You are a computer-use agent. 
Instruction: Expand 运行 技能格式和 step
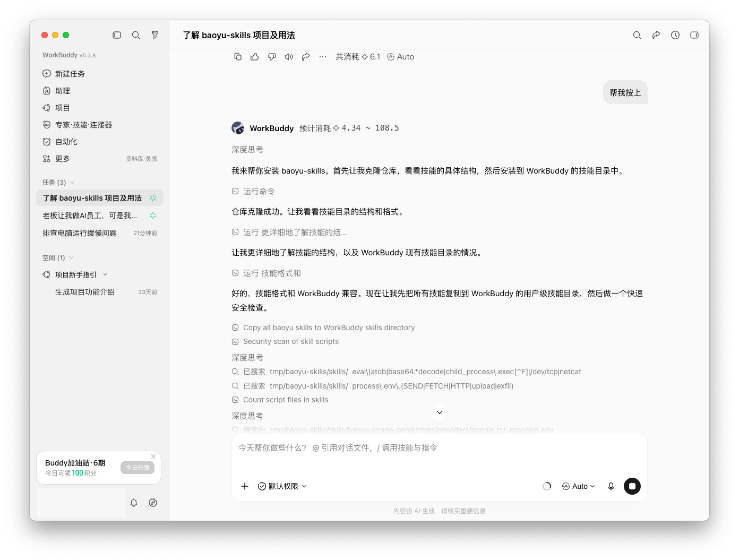[266, 273]
